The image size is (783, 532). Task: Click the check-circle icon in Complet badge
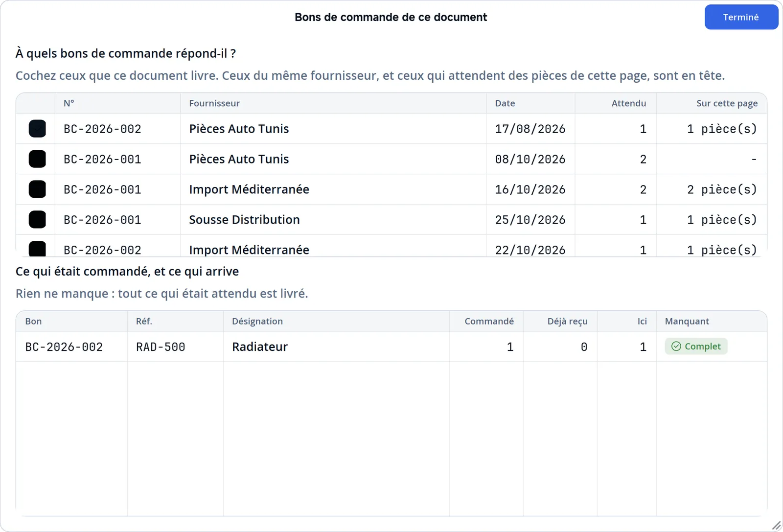676,347
